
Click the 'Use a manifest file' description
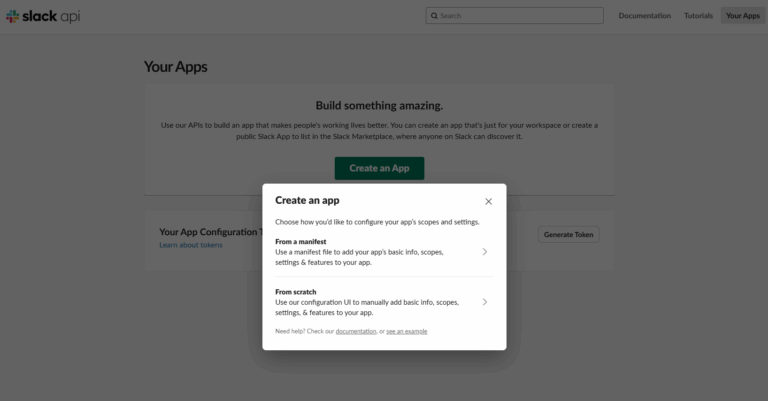(359, 257)
